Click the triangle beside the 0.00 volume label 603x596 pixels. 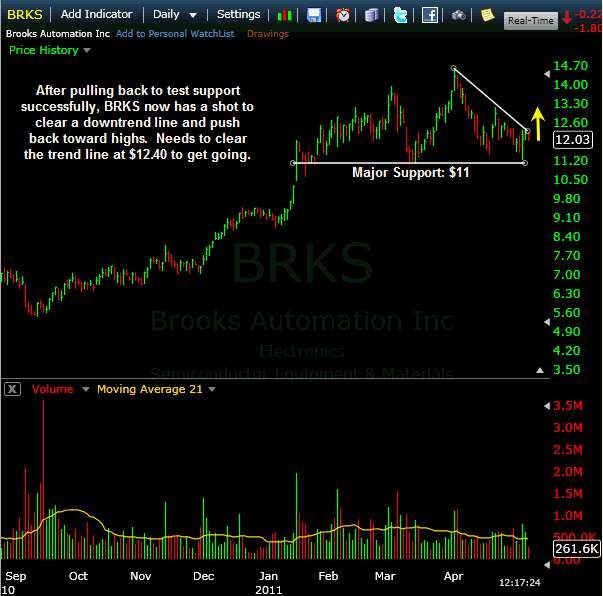pyautogui.click(x=547, y=564)
